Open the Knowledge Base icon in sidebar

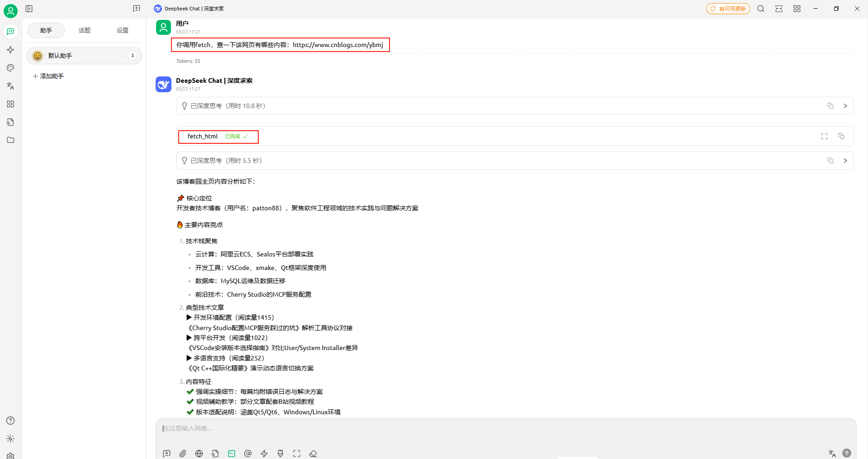click(10, 122)
